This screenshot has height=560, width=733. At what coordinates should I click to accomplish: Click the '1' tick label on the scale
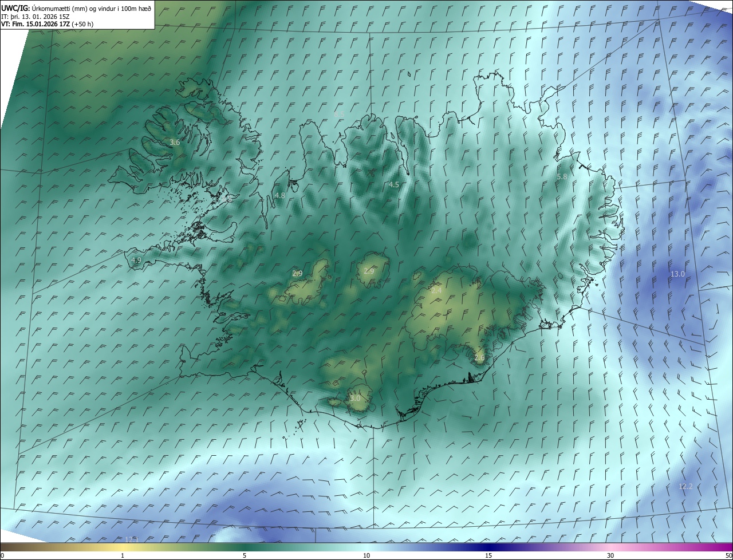coord(123,556)
